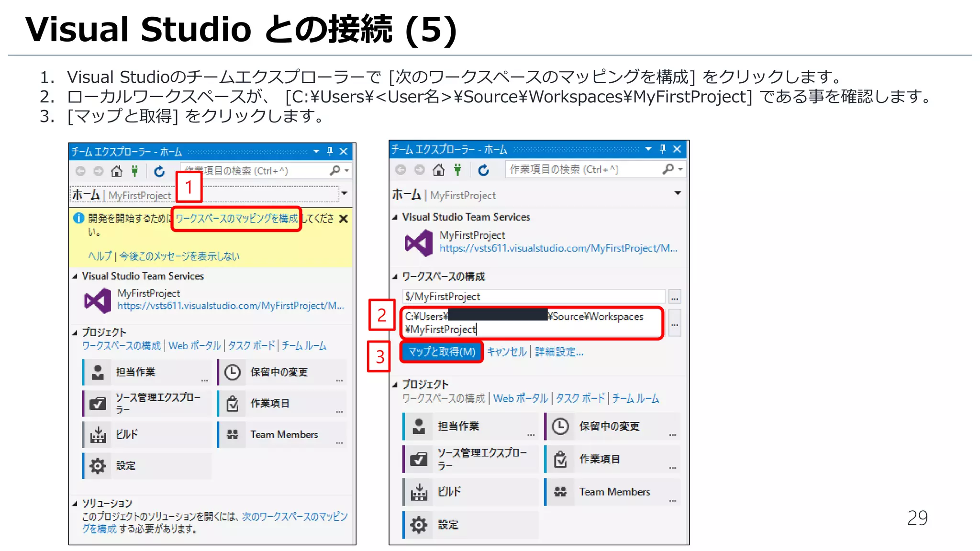
Task: Open Team Members tile in left panel
Action: point(281,434)
